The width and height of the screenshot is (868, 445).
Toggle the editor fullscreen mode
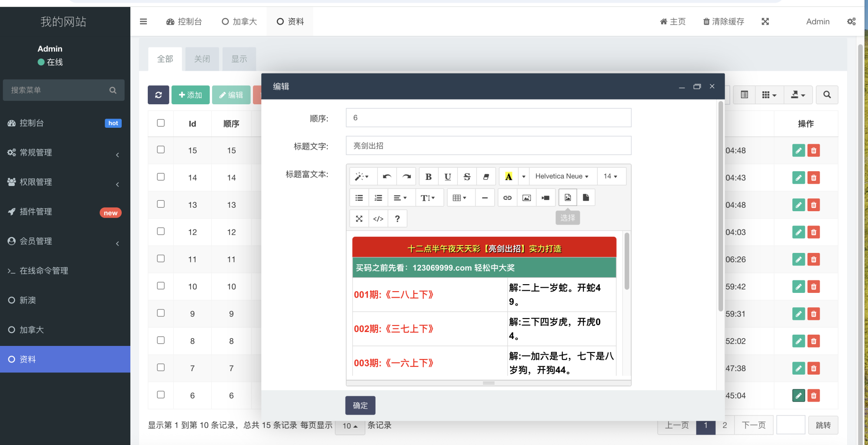click(359, 218)
